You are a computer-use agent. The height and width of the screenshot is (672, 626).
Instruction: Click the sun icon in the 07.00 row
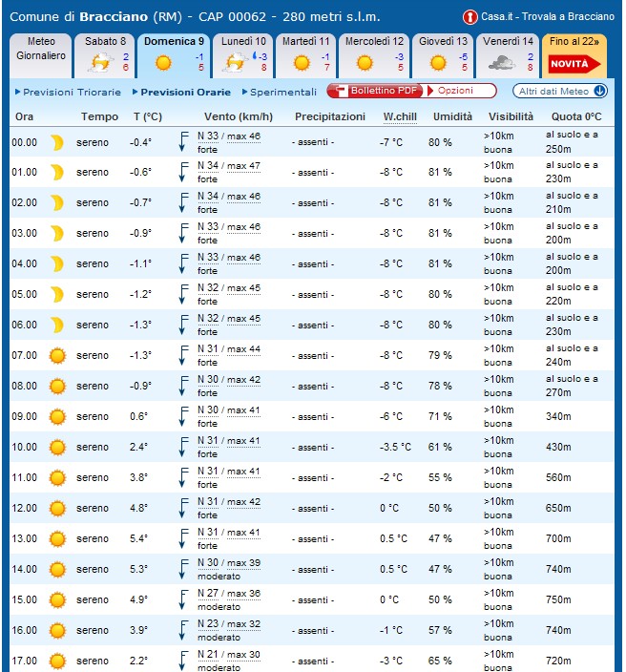click(x=57, y=356)
